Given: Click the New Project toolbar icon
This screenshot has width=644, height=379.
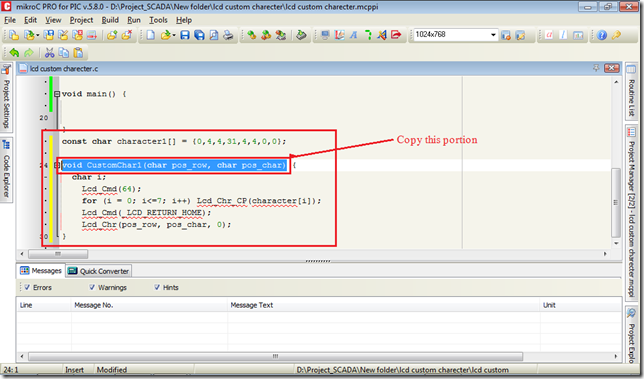Looking at the screenshot, I should click(x=14, y=35).
